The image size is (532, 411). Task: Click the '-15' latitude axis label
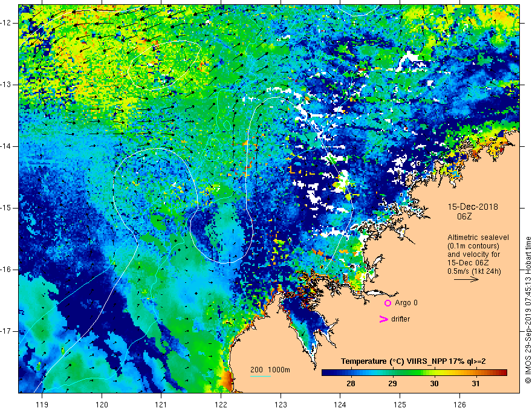pos(6,208)
